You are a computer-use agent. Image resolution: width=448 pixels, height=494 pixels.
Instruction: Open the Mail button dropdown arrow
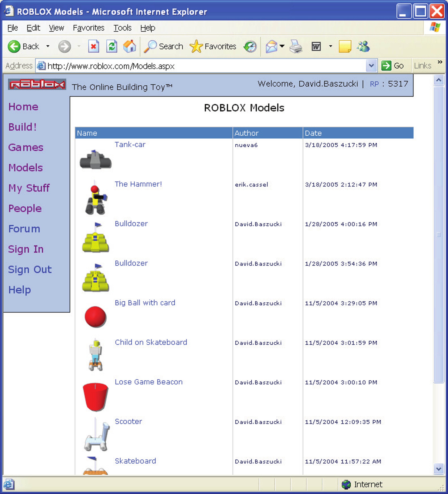point(282,46)
